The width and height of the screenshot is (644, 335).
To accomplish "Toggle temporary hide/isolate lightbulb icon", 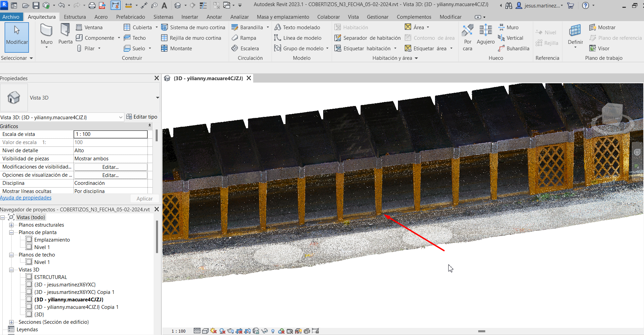I will (x=273, y=331).
